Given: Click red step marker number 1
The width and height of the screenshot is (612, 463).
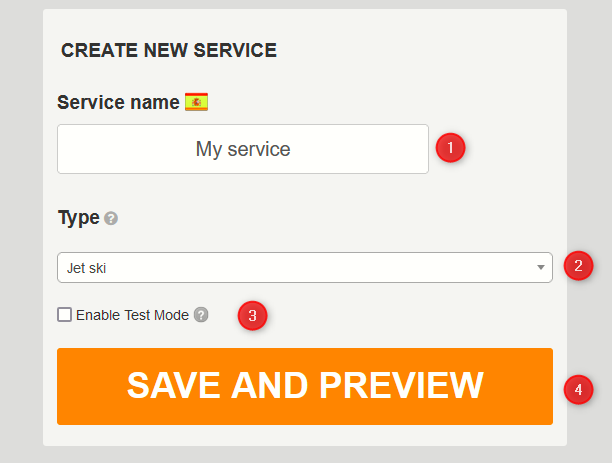Looking at the screenshot, I should pos(450,148).
